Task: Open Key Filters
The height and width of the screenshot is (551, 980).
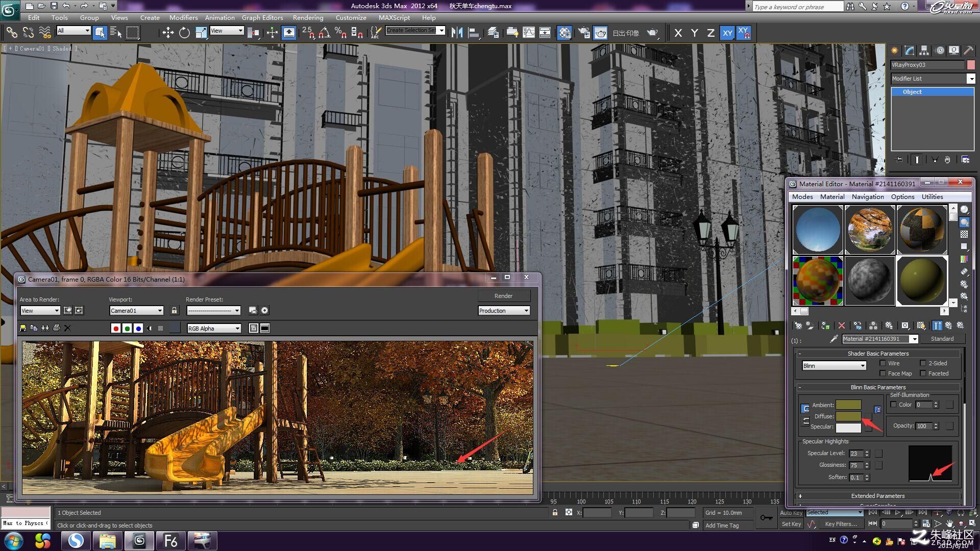Action: point(841,524)
